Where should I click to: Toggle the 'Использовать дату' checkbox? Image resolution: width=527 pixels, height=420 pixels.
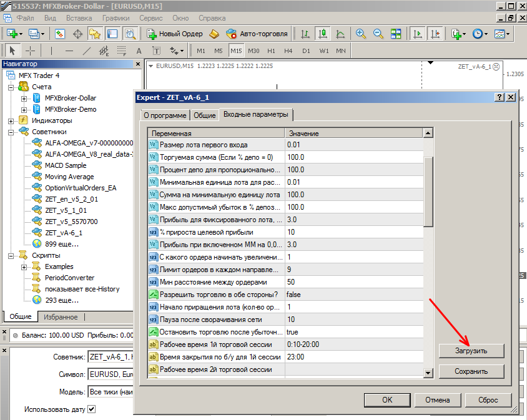[x=91, y=409]
